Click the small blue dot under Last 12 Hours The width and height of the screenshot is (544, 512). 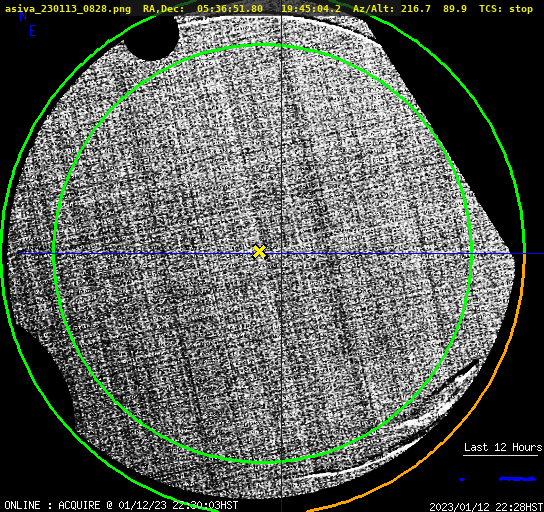tap(462, 479)
